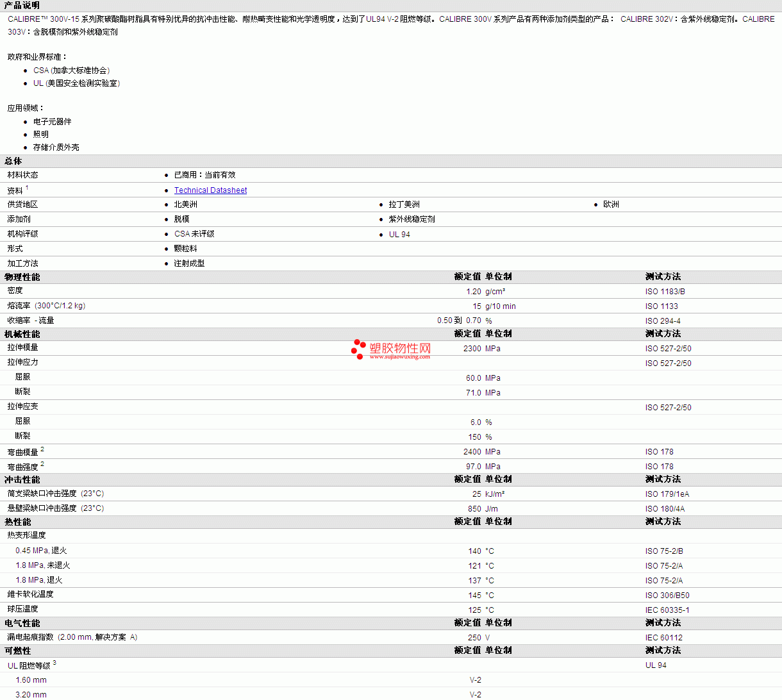Open the Technical Datasheet link
The height and width of the screenshot is (700, 782).
pos(210,190)
